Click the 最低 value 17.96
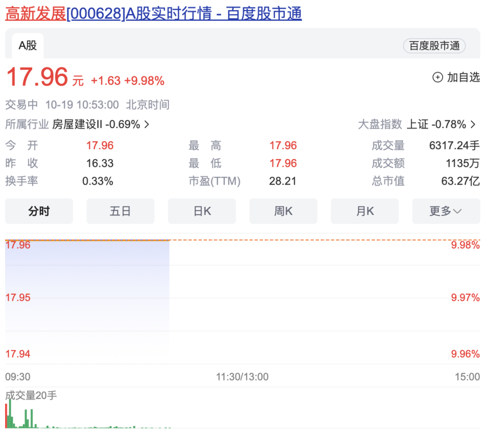Screen dimensions: 504x435 coord(283,163)
